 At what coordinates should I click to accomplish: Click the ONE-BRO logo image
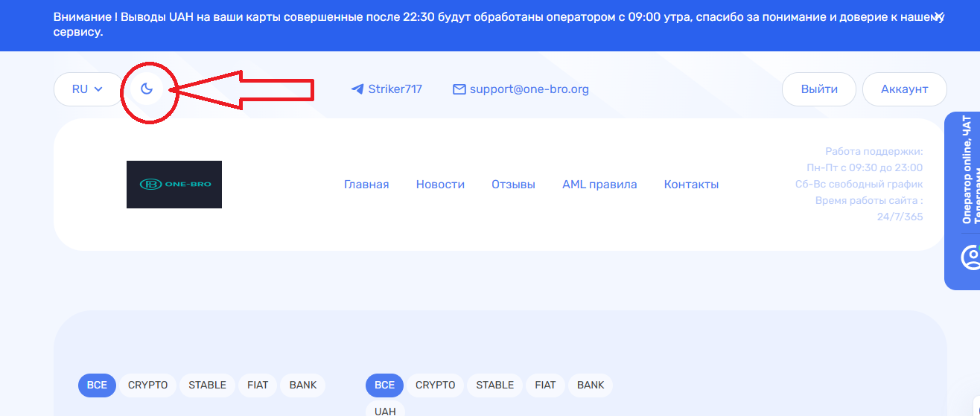(x=174, y=185)
